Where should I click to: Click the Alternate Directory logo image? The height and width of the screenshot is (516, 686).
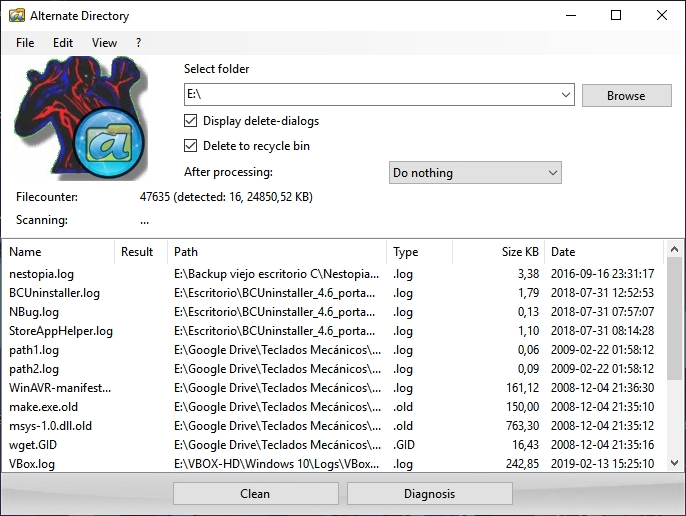[x=81, y=118]
